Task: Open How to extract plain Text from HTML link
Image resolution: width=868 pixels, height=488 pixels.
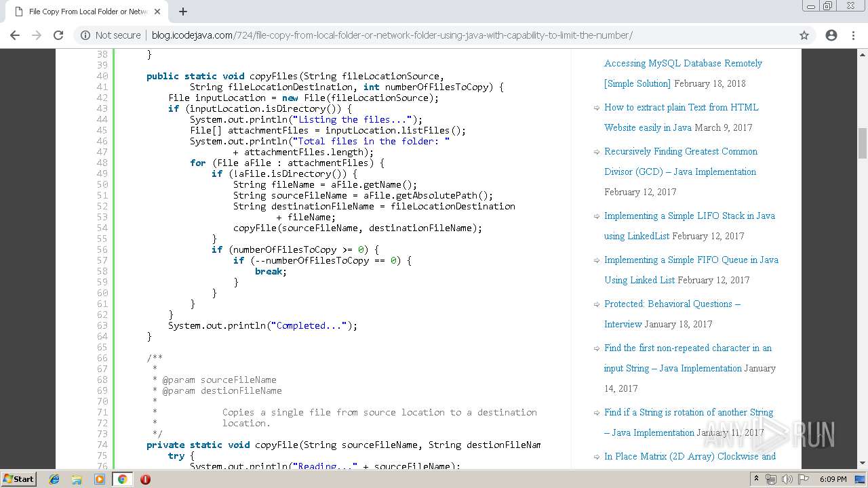Action: point(681,117)
